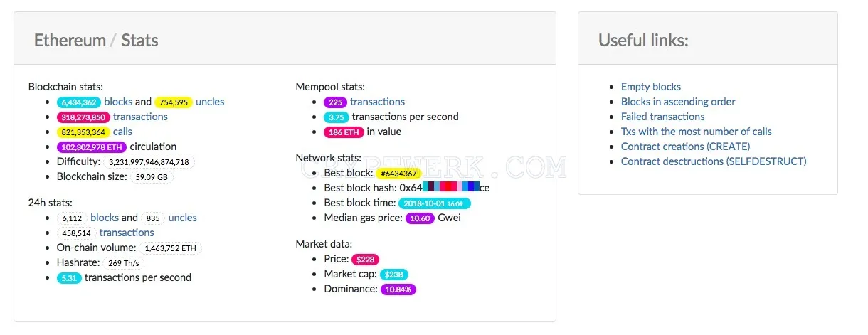Screen dimensions: 868x335
Task: Click the transactions link next to 318,273,850
Action: pyautogui.click(x=140, y=117)
